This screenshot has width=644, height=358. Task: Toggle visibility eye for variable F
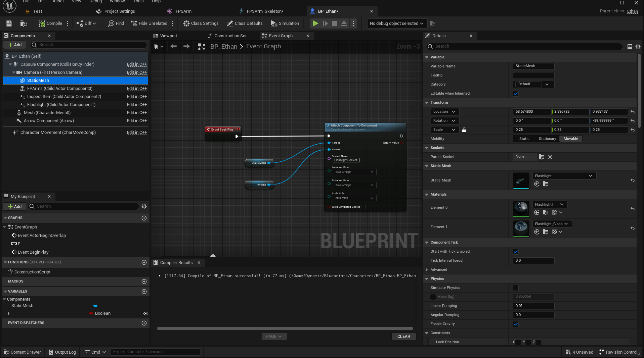pos(146,314)
